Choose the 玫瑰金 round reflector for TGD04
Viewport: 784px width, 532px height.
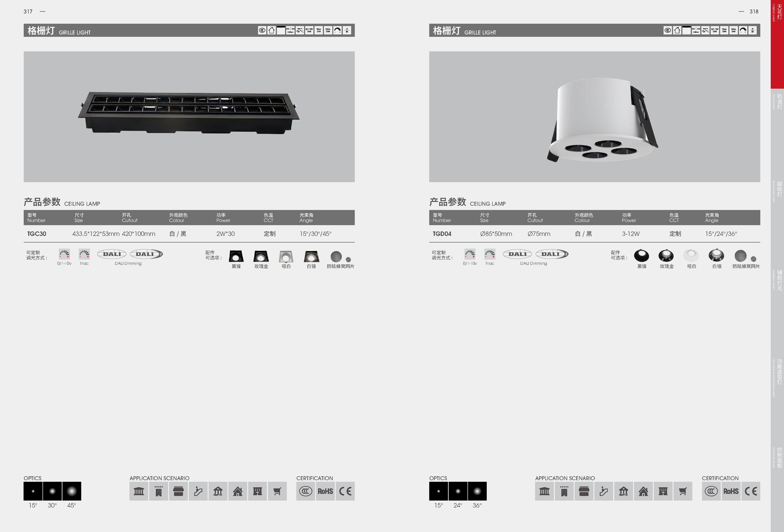point(666,256)
